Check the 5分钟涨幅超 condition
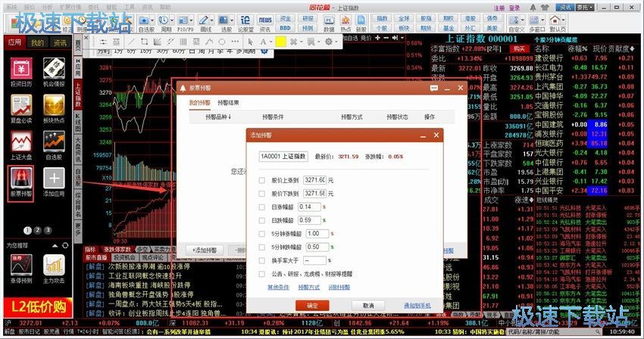Viewport: 644px width, 339px height. pyautogui.click(x=262, y=234)
